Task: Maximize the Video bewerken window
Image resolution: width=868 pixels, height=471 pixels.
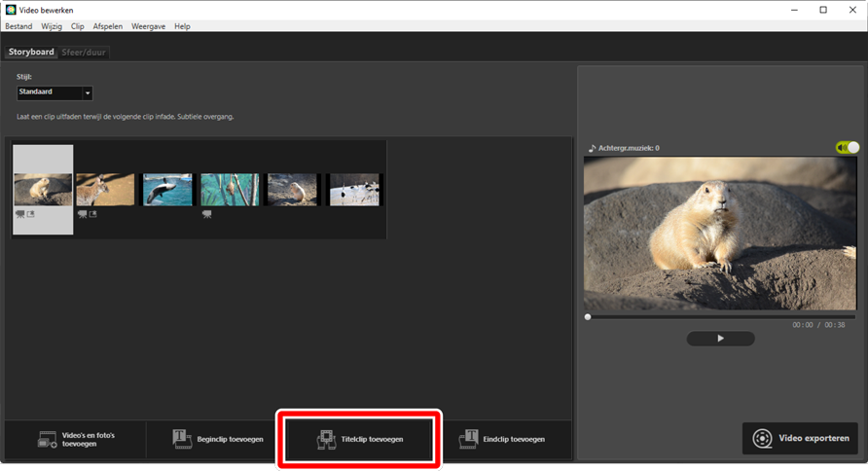Action: tap(823, 10)
